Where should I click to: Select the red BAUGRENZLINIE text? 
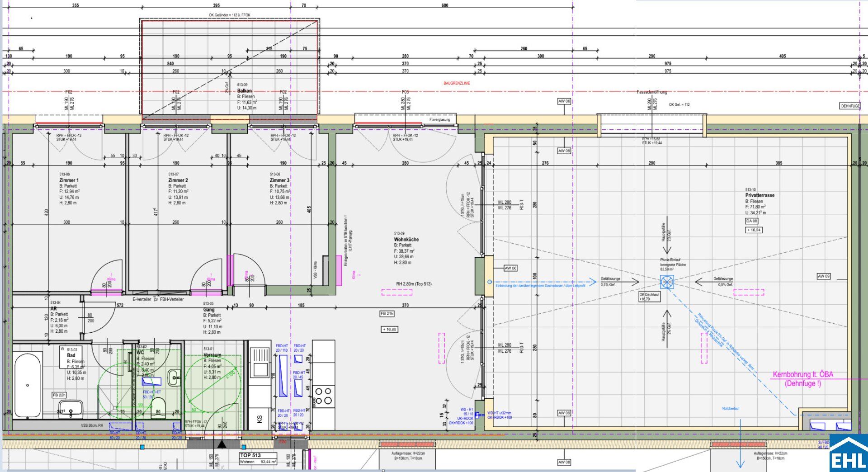(457, 83)
